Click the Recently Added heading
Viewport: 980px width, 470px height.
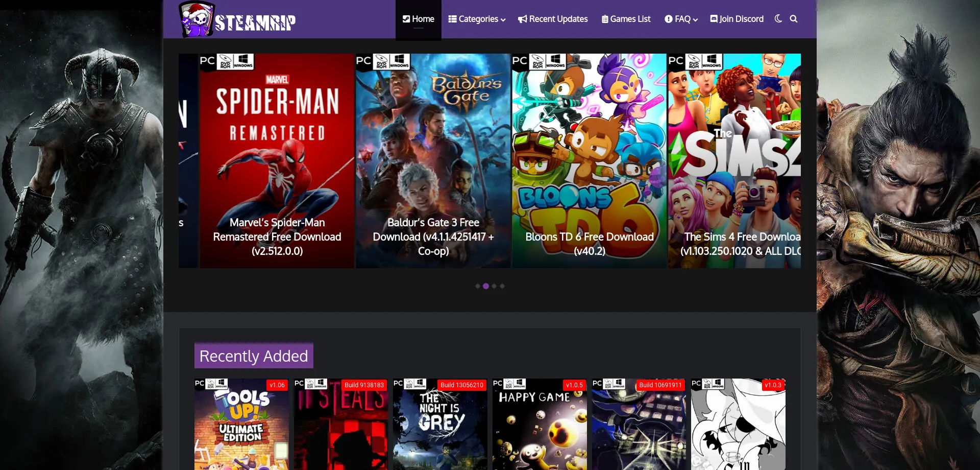click(x=254, y=356)
